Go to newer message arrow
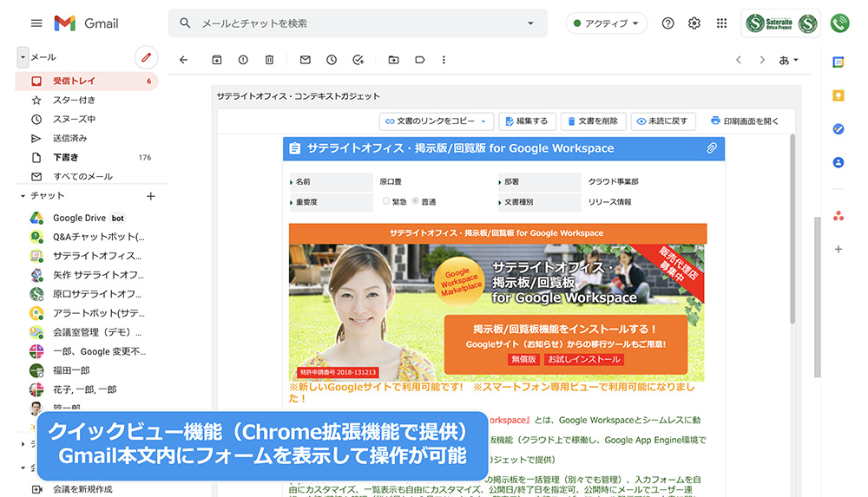 (x=739, y=60)
